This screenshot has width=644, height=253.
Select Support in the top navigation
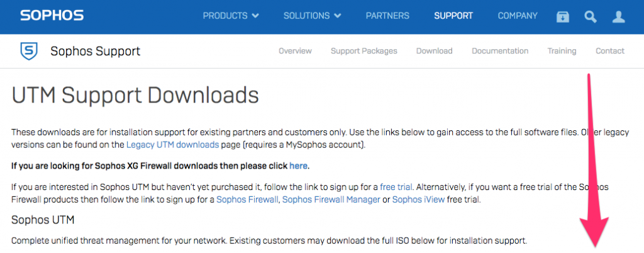tap(453, 16)
